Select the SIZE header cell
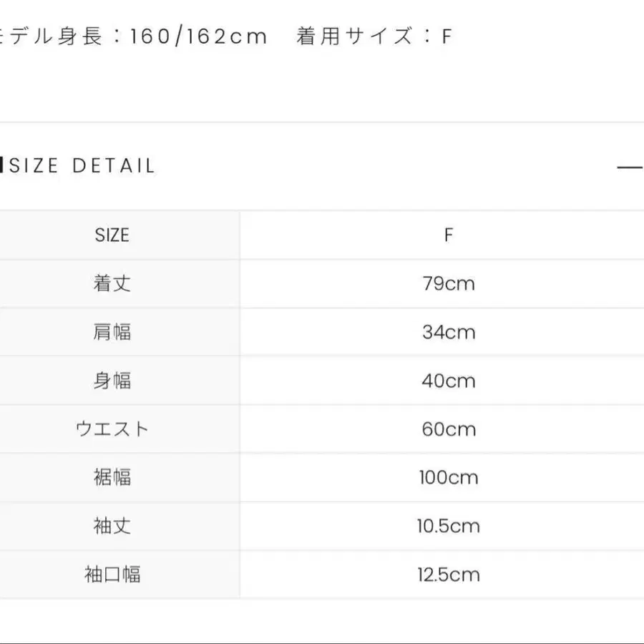The width and height of the screenshot is (644, 644). click(x=112, y=235)
